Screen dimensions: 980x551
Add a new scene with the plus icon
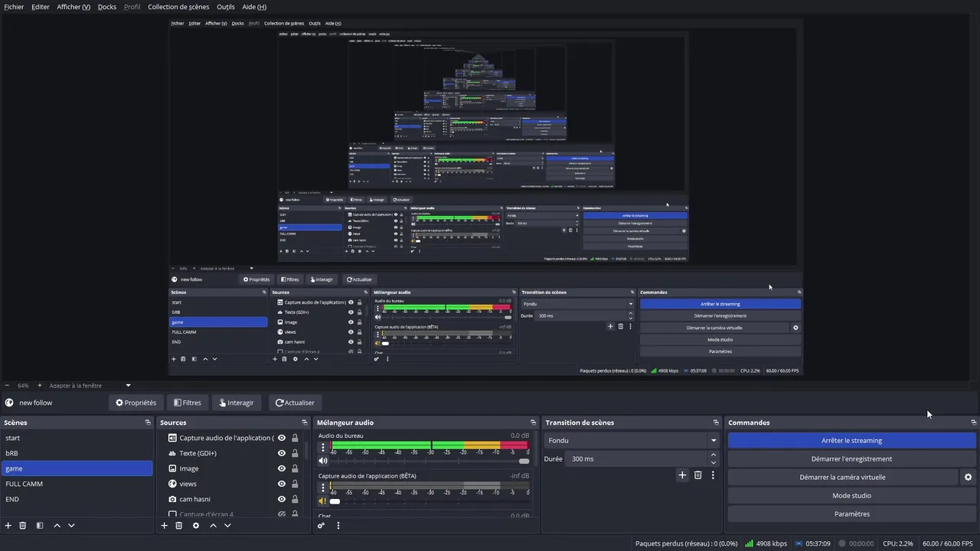pyautogui.click(x=8, y=526)
